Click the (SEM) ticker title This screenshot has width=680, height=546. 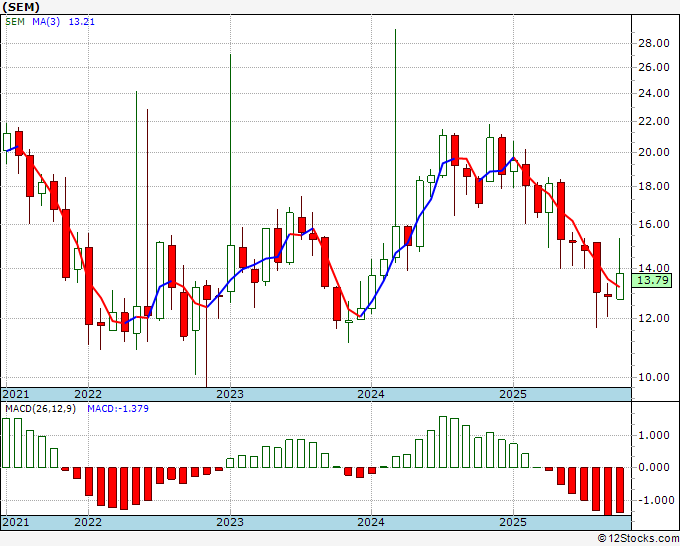click(23, 6)
